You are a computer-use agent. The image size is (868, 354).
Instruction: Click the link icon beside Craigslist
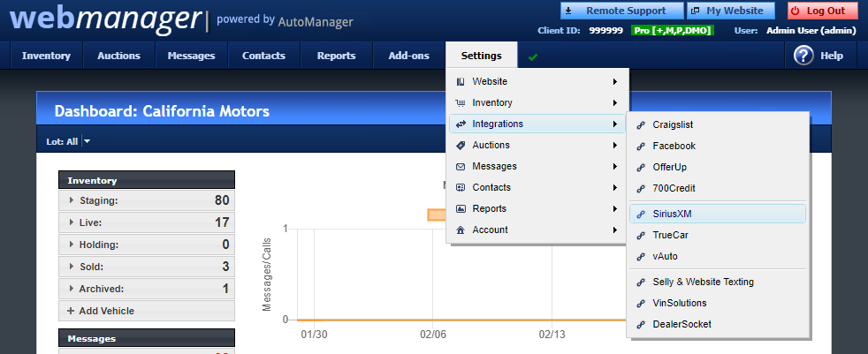[641, 125]
